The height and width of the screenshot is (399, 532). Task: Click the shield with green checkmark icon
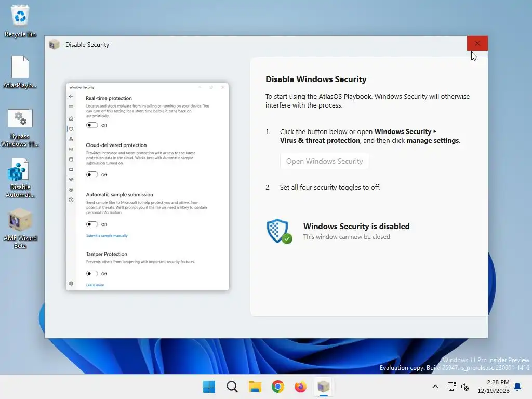279,231
